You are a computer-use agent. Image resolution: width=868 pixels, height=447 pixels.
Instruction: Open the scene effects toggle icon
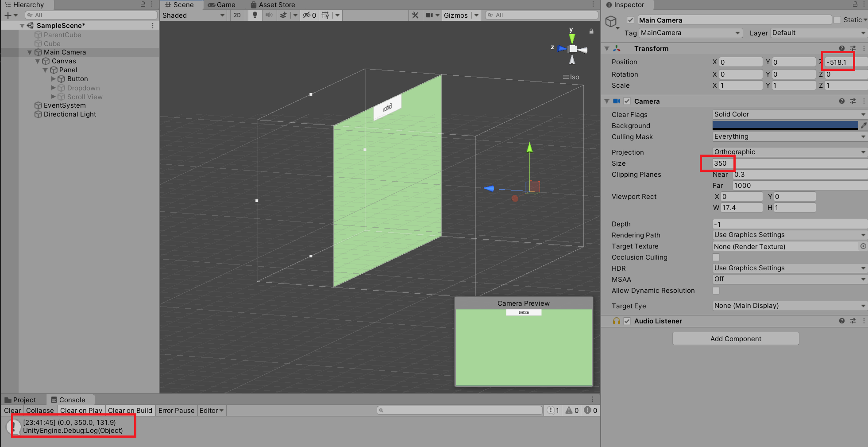click(283, 15)
